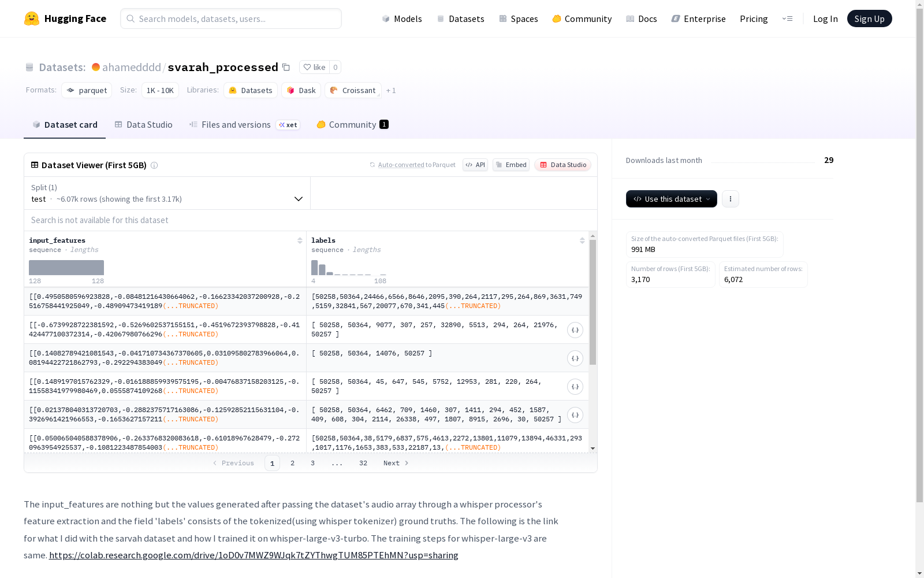Click the input_features cell starting 0.4950580596923828
Screen dimensions: 924x578
[x=165, y=301]
